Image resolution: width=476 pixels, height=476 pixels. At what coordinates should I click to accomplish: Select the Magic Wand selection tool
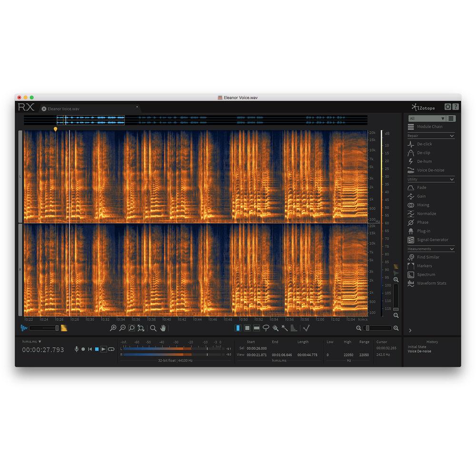(284, 328)
